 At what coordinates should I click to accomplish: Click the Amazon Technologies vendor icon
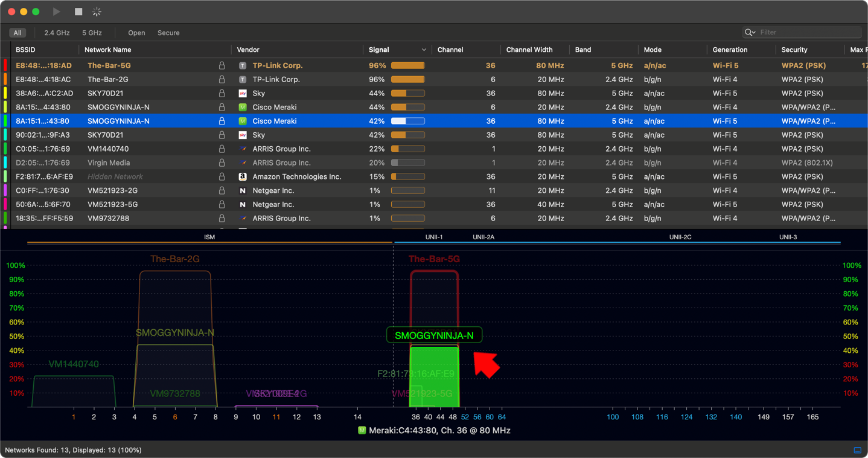point(243,176)
